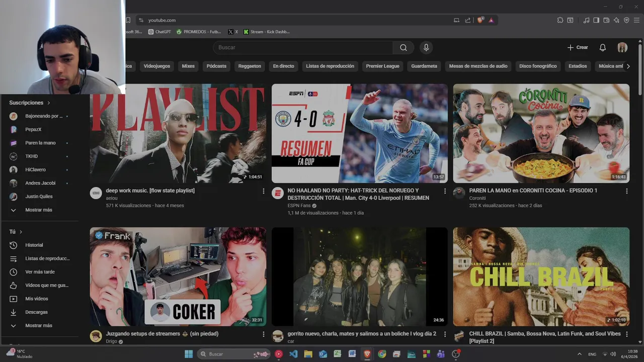644x362 pixels.
Task: Open Visual Studio Code from taskbar
Action: point(293,354)
